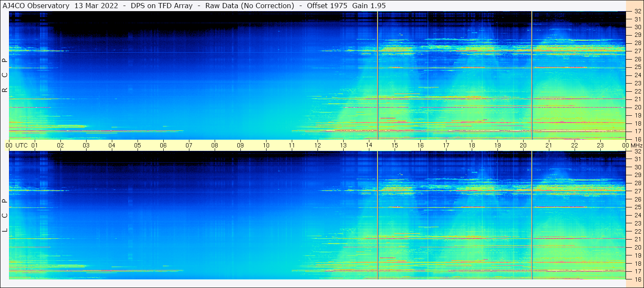The height and width of the screenshot is (288, 644).
Task: Click the 16 MHz tick of LCP panel
Action: [x=638, y=279]
